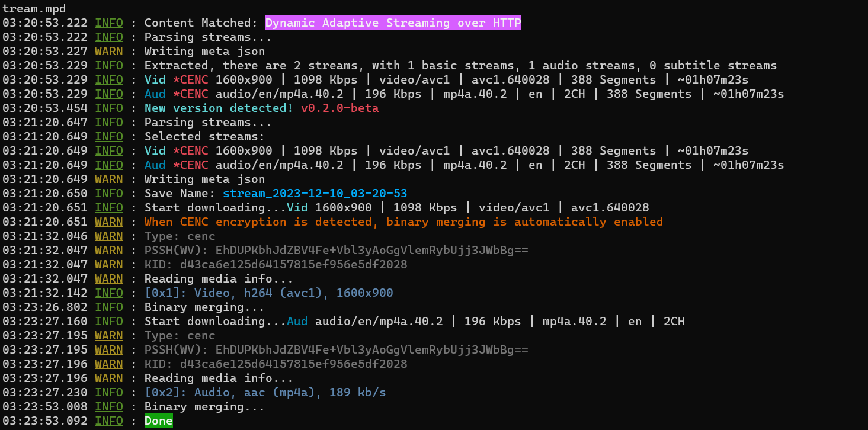Click the Start downloading...Vid log line
Image resolution: width=868 pixels, height=430 pixels.
[396, 208]
